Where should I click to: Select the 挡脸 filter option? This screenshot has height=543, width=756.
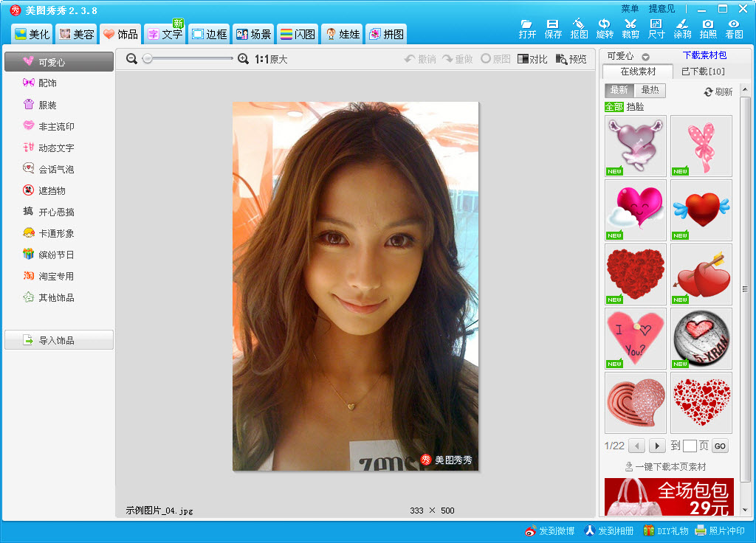click(x=635, y=107)
